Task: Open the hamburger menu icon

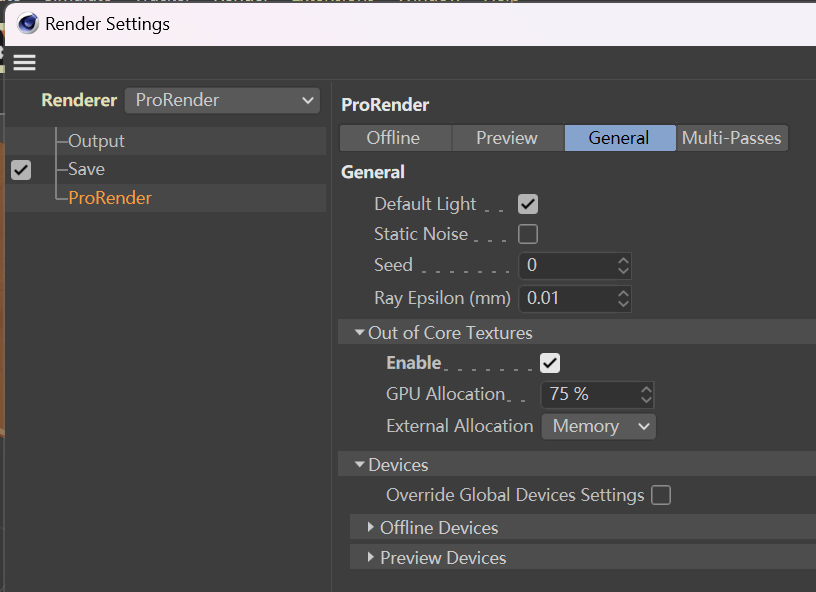Action: pyautogui.click(x=24, y=63)
